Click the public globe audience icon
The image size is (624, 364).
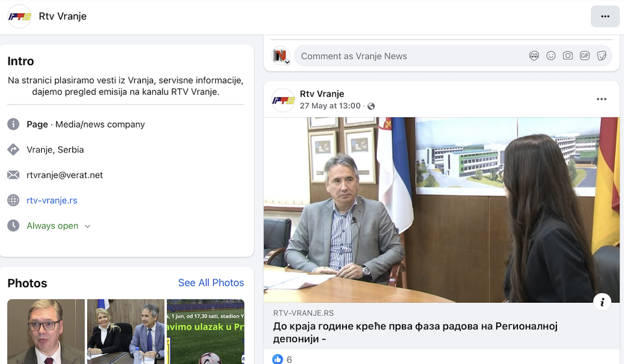coord(371,106)
